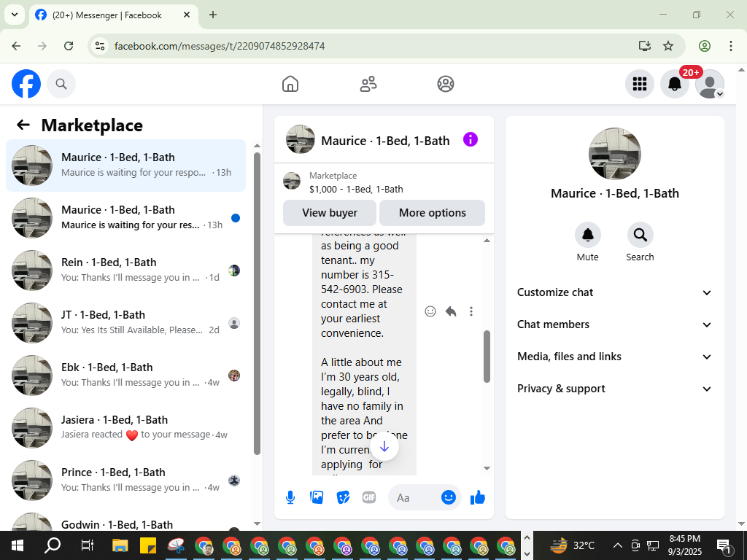This screenshot has height=560, width=747.
Task: Open Chrome profile icon
Action: pyautogui.click(x=705, y=46)
